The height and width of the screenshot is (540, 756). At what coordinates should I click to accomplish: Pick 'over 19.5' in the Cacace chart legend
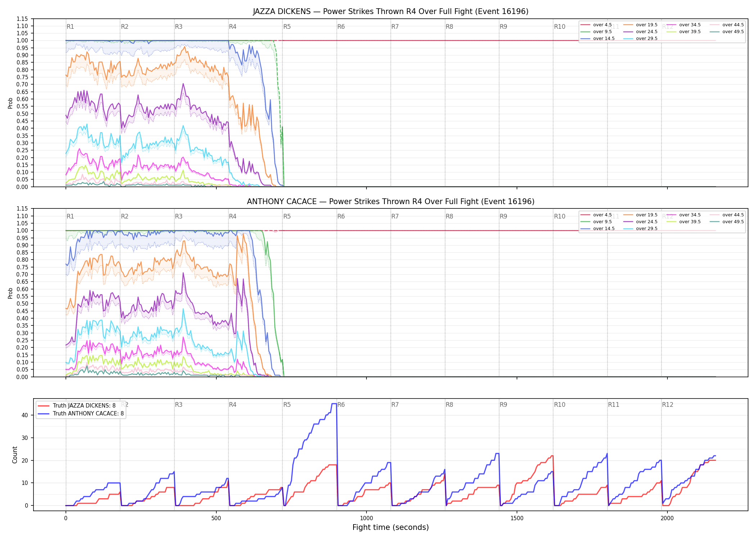(x=640, y=215)
